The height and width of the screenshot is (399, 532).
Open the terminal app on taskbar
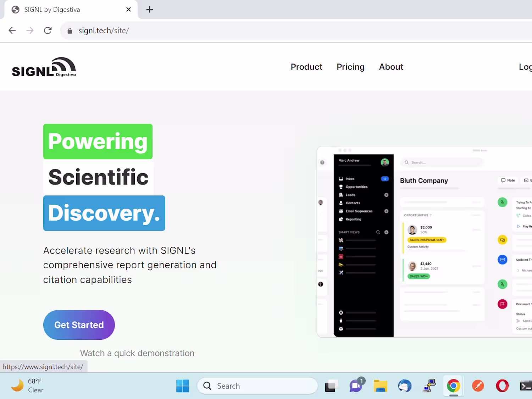[x=526, y=386]
